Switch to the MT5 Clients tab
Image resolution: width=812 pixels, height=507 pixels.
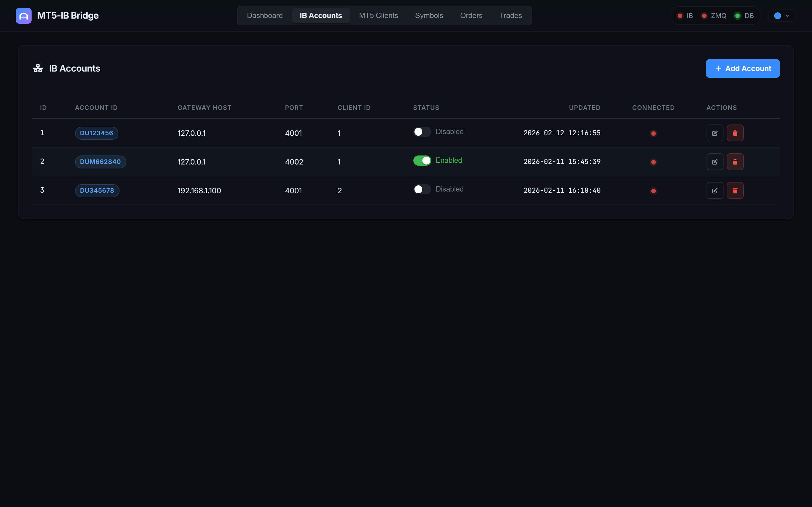(x=378, y=15)
